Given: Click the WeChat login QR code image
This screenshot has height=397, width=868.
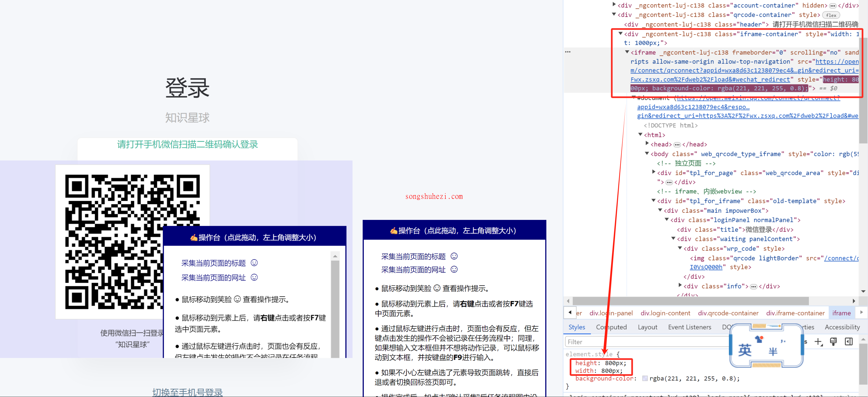Looking at the screenshot, I should 133,241.
